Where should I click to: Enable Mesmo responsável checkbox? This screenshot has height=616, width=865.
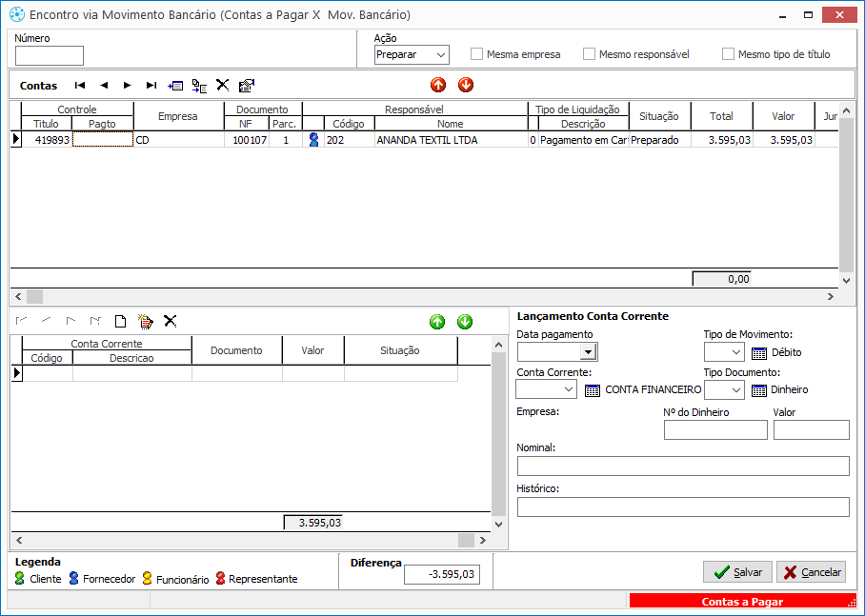[x=589, y=54]
